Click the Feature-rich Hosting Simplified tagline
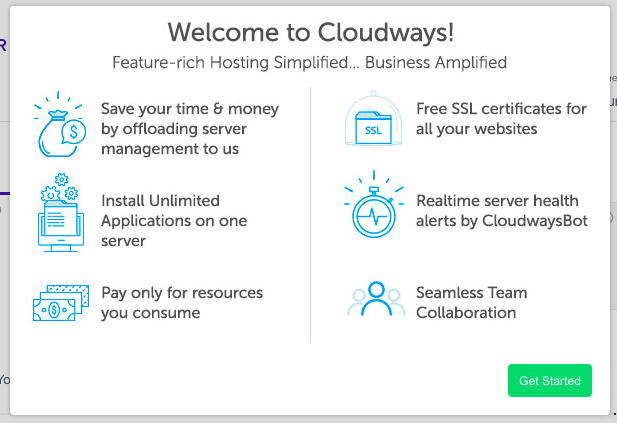This screenshot has width=617, height=423. pos(309,63)
